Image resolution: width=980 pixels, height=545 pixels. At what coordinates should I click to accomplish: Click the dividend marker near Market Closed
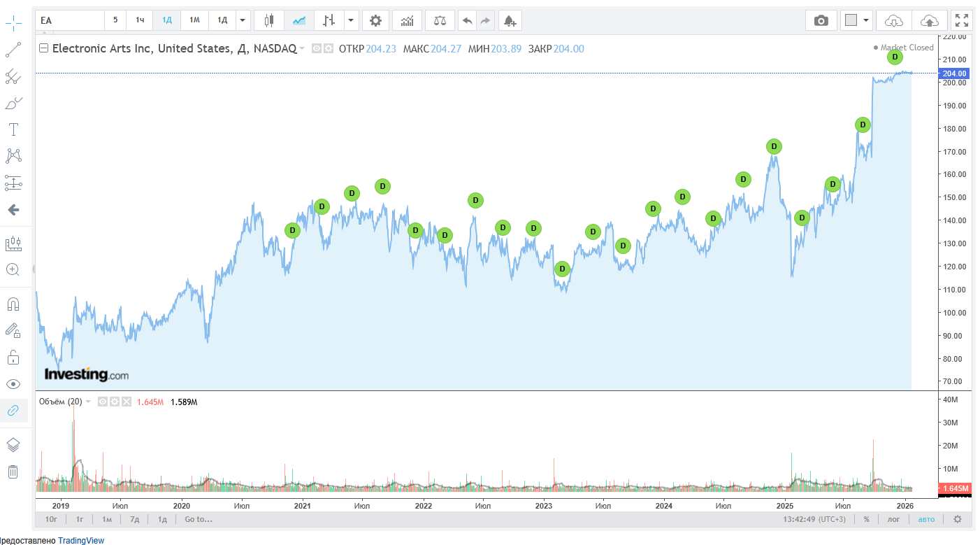[895, 57]
